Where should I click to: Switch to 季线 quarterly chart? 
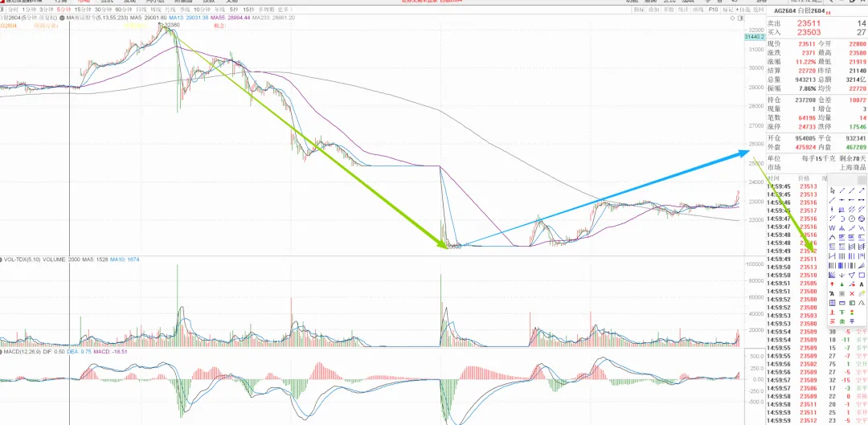pyautogui.click(x=185, y=10)
